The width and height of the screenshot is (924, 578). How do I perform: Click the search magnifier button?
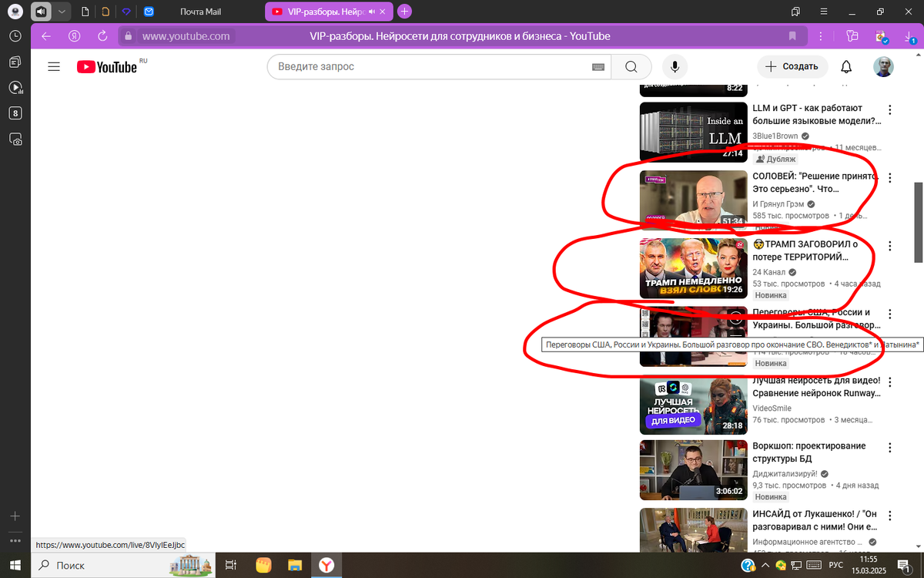coord(631,67)
